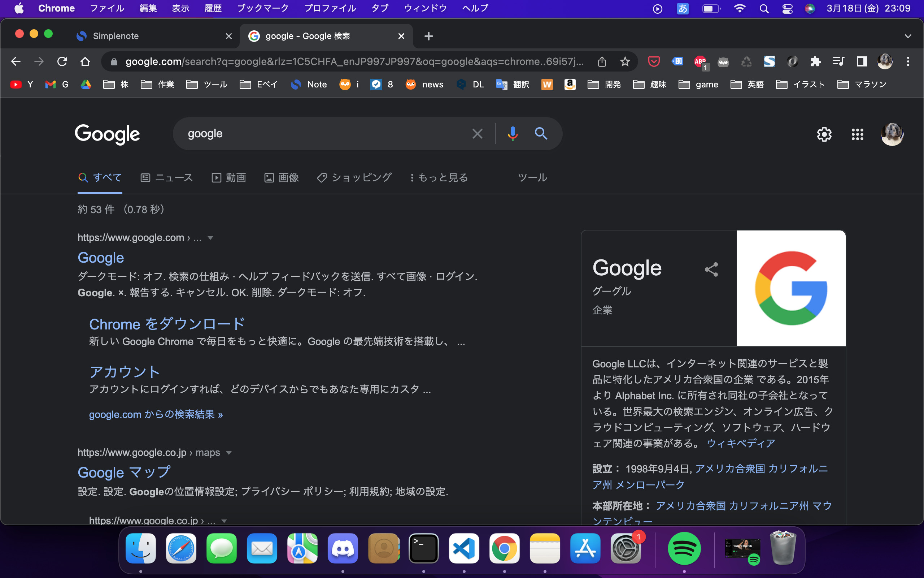Select the ショッピング search tab
Image resolution: width=924 pixels, height=578 pixels.
354,178
